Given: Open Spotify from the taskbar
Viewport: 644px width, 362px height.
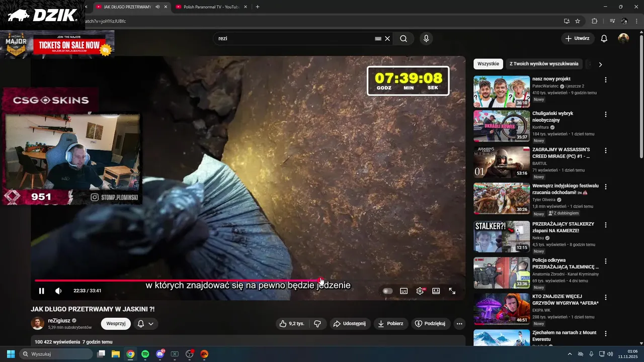Looking at the screenshot, I should tap(145, 354).
